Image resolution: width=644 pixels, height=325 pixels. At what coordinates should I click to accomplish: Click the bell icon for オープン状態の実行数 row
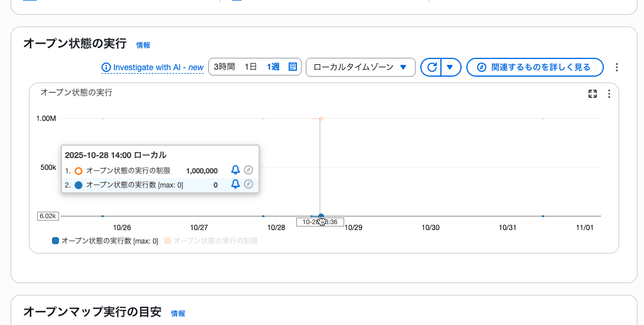tap(235, 185)
